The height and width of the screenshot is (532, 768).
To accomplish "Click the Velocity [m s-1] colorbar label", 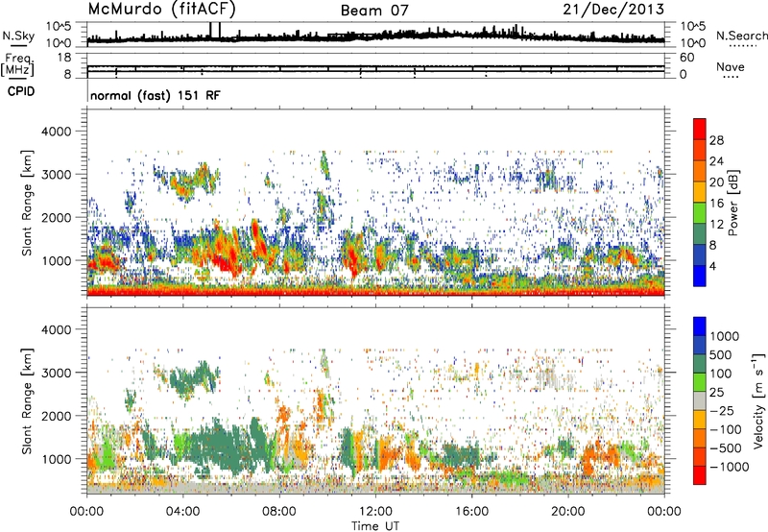I will click(x=758, y=400).
